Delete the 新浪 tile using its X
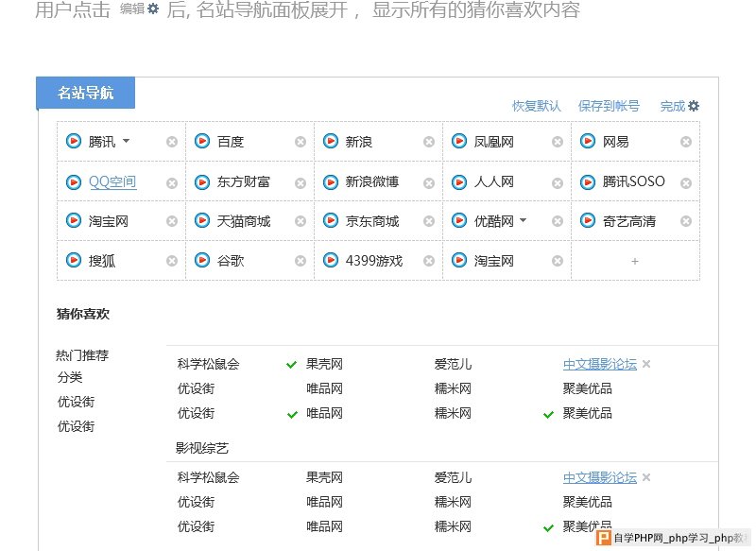The width and height of the screenshot is (756, 551). point(429,142)
